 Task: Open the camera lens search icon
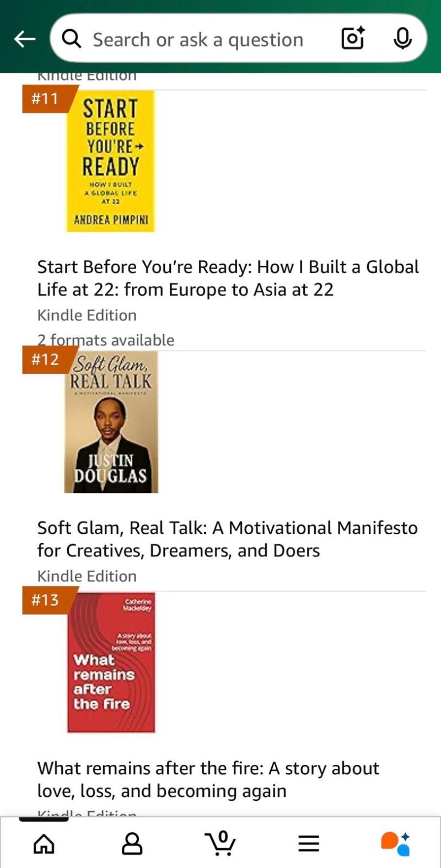(353, 39)
